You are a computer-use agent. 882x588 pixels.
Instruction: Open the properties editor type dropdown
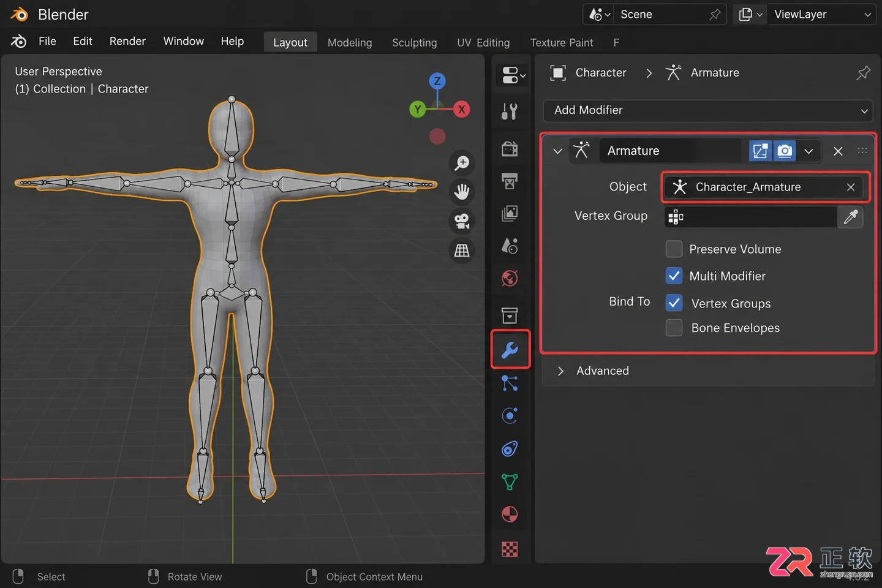(513, 75)
